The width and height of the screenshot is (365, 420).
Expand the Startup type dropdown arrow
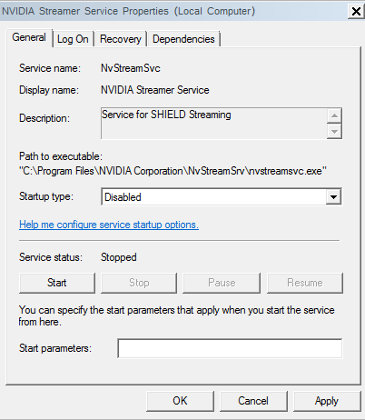333,197
